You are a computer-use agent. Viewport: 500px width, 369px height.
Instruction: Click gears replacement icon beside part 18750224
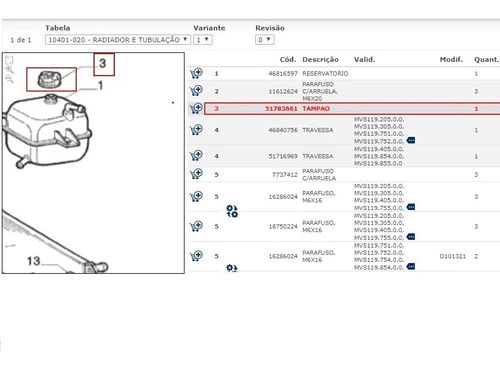(232, 211)
